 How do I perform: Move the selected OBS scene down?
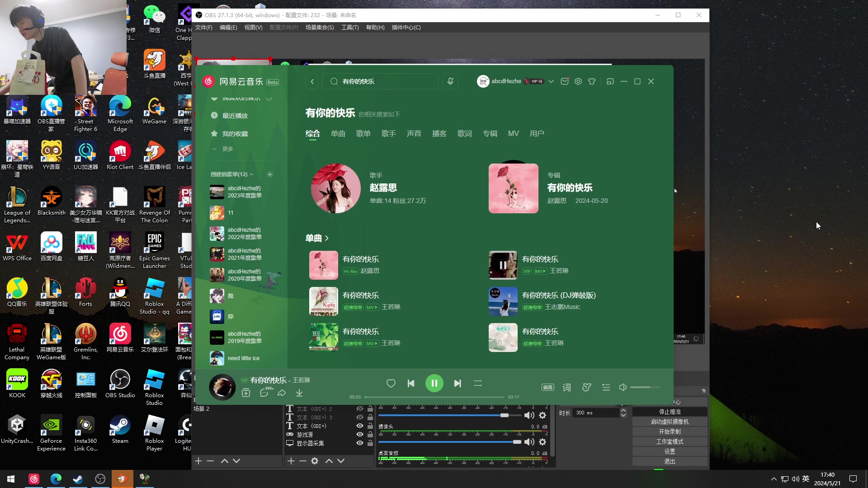coord(236,461)
